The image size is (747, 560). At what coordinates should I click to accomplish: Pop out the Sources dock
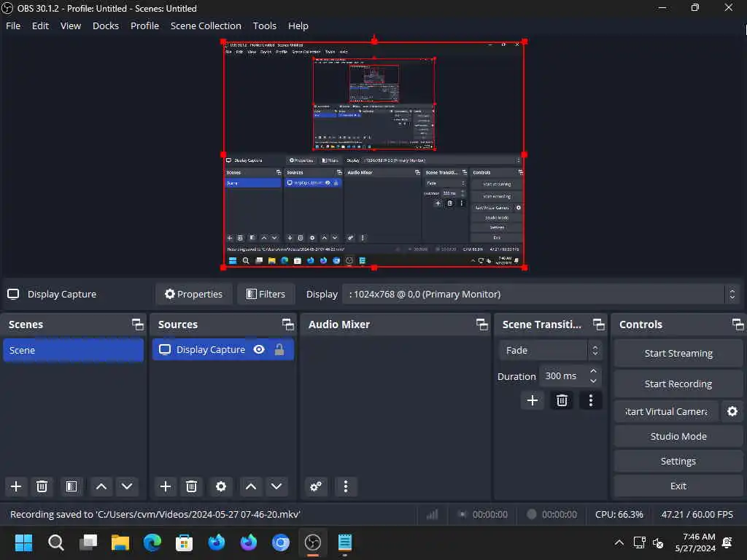pyautogui.click(x=287, y=324)
